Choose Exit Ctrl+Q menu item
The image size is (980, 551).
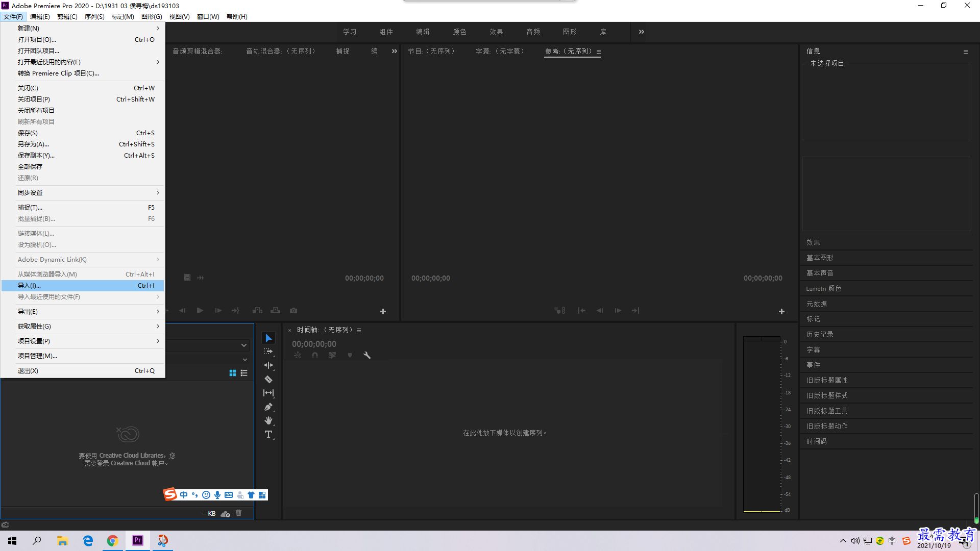click(x=83, y=370)
